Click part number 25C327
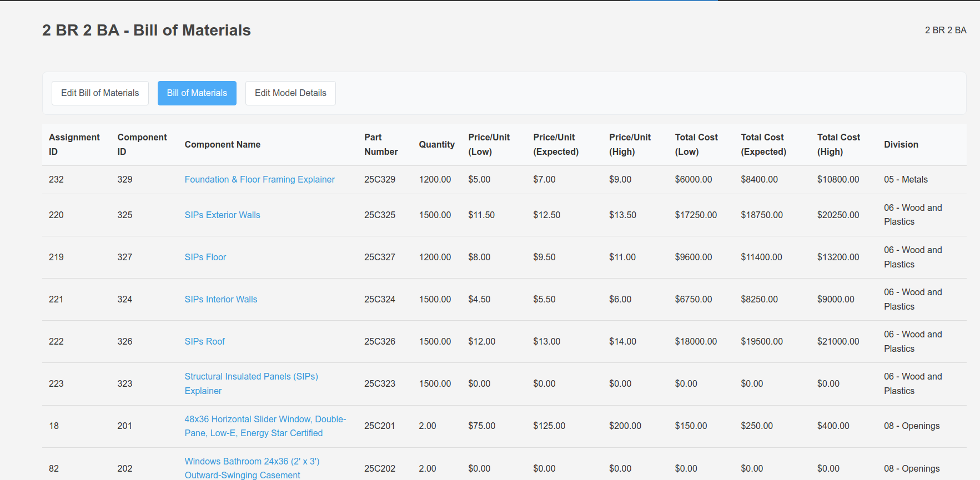Image resolution: width=980 pixels, height=480 pixels. (x=380, y=257)
